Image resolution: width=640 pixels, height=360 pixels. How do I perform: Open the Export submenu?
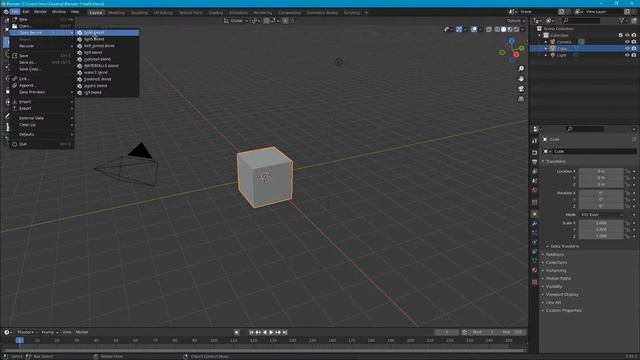(42, 108)
